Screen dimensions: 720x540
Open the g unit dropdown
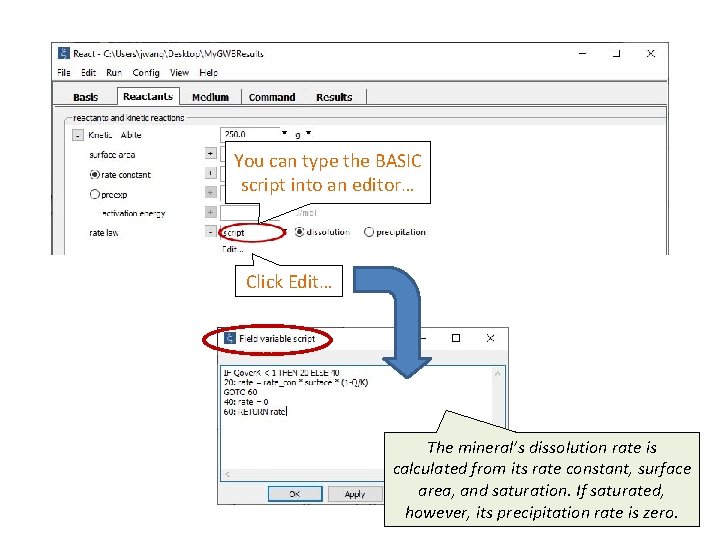coord(309,133)
